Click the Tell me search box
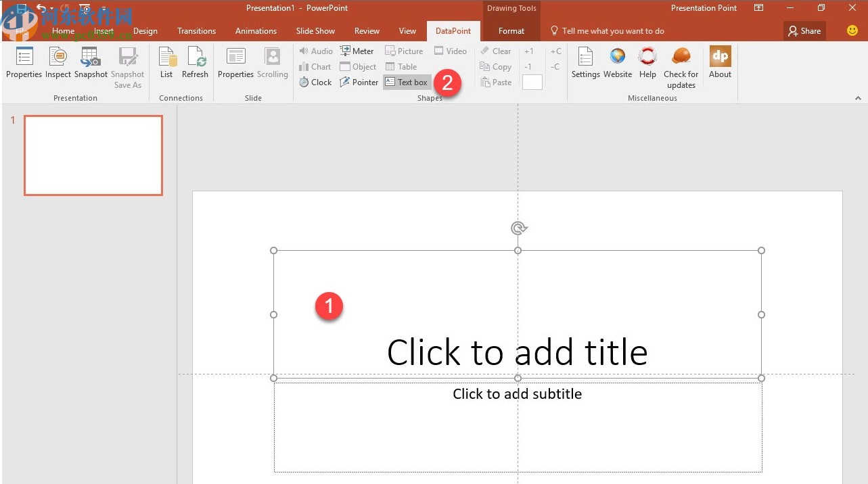This screenshot has width=868, height=484. (612, 31)
